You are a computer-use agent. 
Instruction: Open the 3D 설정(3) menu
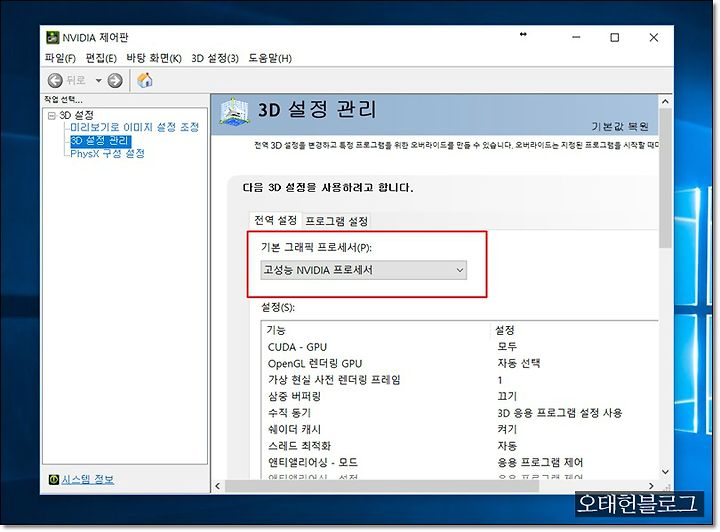click(215, 58)
